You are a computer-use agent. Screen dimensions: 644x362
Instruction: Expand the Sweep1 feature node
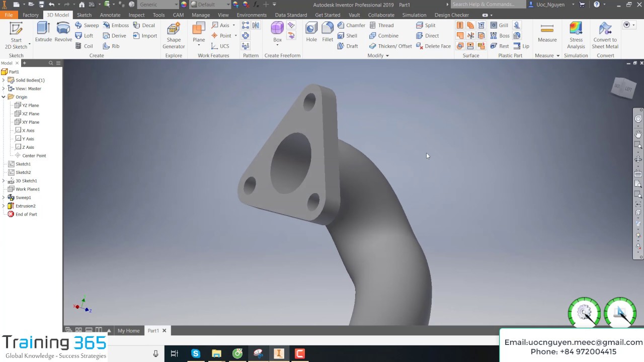point(4,198)
